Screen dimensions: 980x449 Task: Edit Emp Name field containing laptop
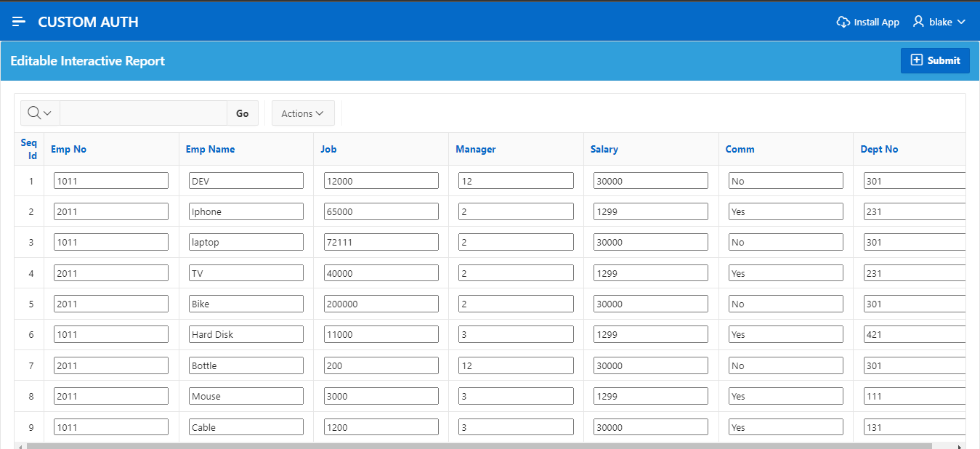(x=246, y=242)
